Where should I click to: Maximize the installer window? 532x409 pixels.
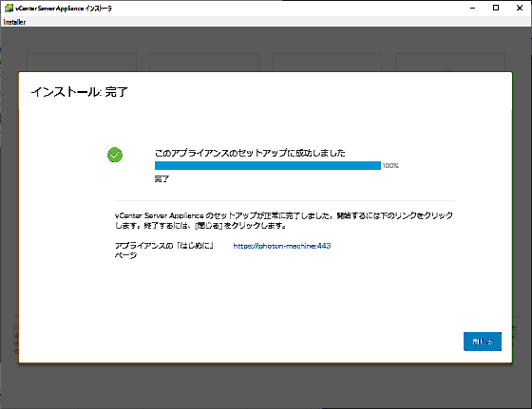[496, 8]
